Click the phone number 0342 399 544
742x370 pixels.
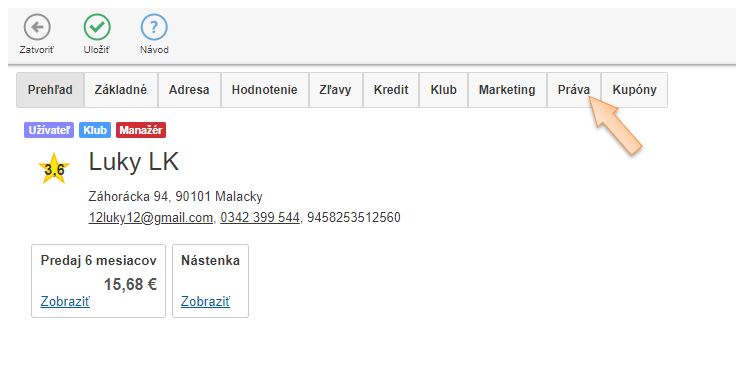click(x=260, y=218)
